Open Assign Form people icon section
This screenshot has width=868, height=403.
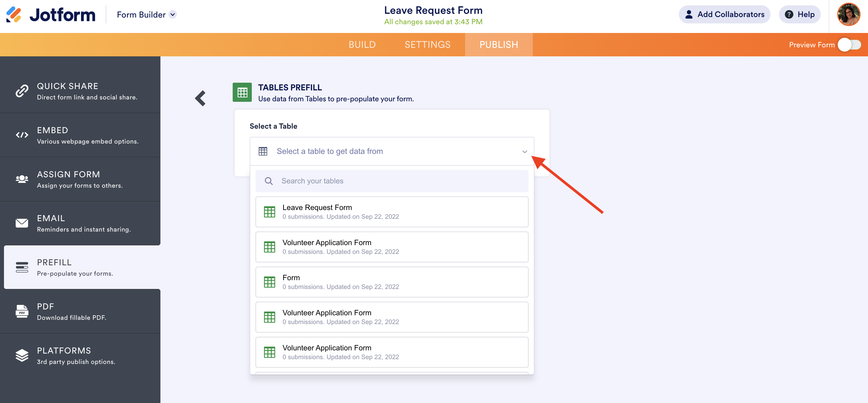(22, 179)
